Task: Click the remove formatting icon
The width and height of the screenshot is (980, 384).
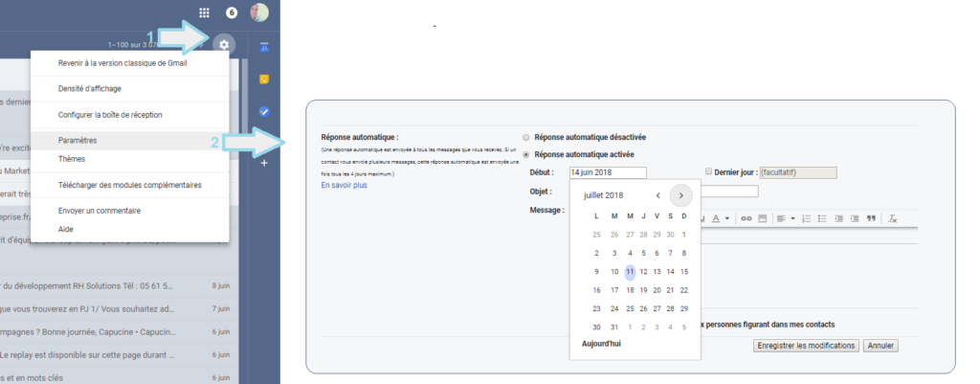Action: 893,218
